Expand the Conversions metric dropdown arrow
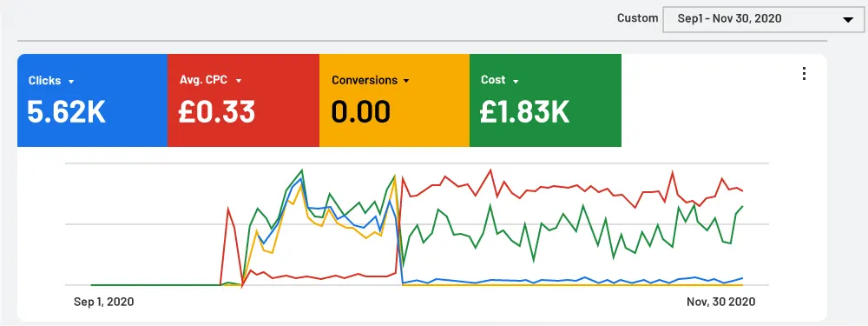Viewport: 868px width, 326px height. coord(406,81)
